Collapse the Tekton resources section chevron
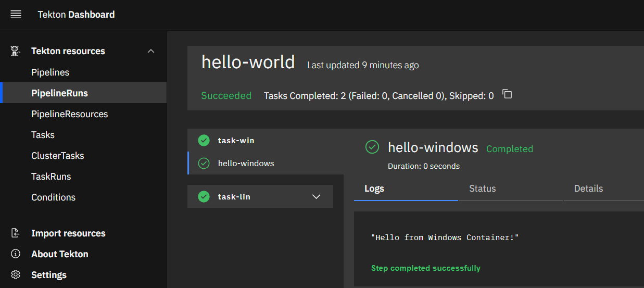Image resolution: width=644 pixels, height=288 pixels. (151, 51)
